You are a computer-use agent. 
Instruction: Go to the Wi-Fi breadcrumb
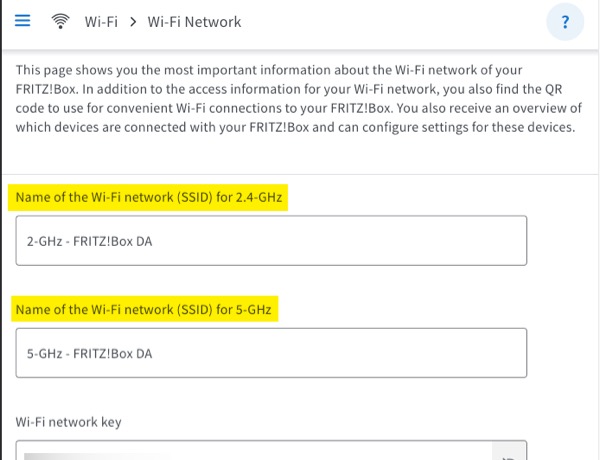[x=103, y=21]
